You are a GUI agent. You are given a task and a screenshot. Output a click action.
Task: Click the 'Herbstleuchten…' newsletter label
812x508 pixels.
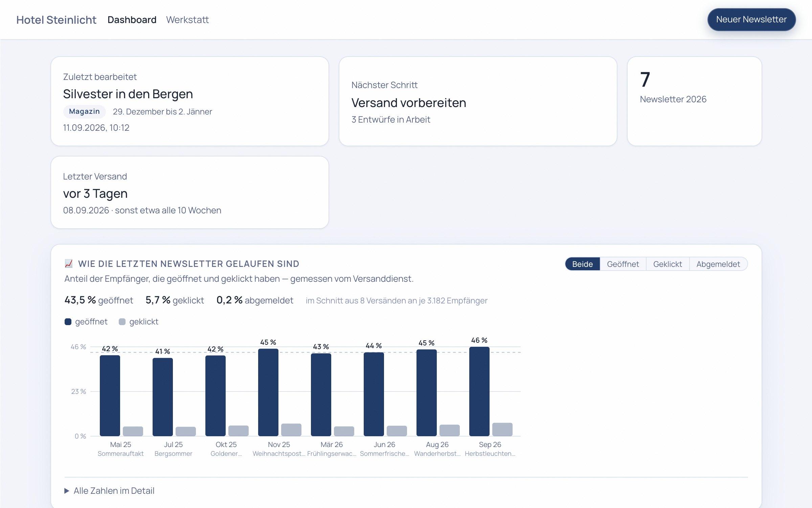[x=490, y=453]
